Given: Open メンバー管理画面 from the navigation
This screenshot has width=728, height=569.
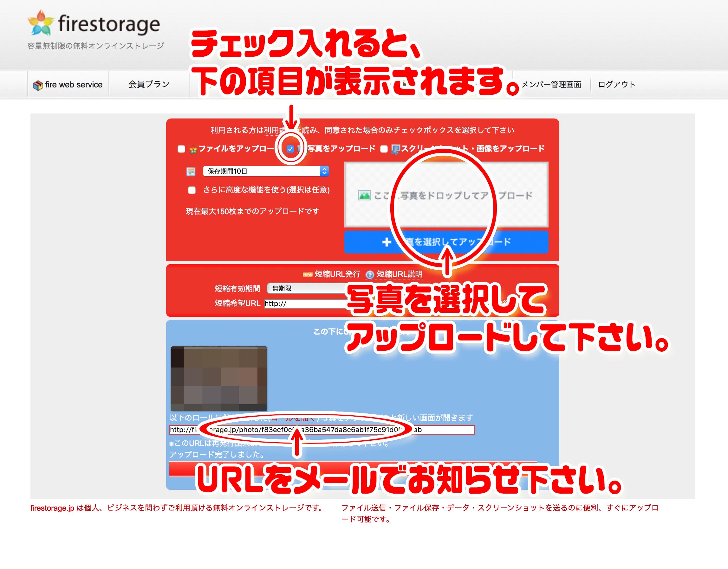Looking at the screenshot, I should (x=551, y=85).
